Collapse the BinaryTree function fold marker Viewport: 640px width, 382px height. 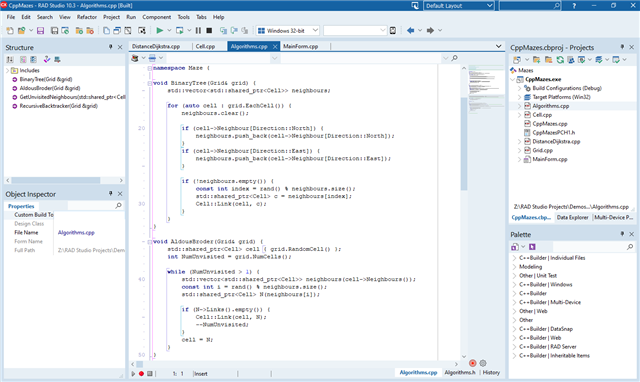pos(149,83)
